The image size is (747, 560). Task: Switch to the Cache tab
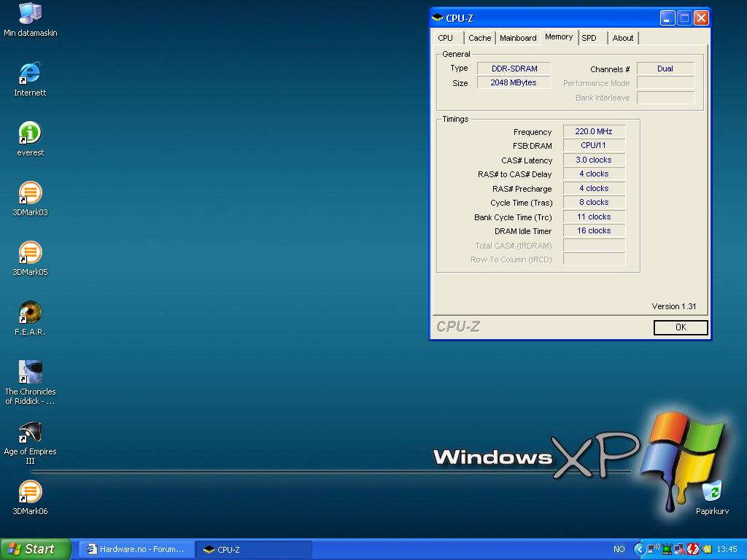click(x=479, y=38)
